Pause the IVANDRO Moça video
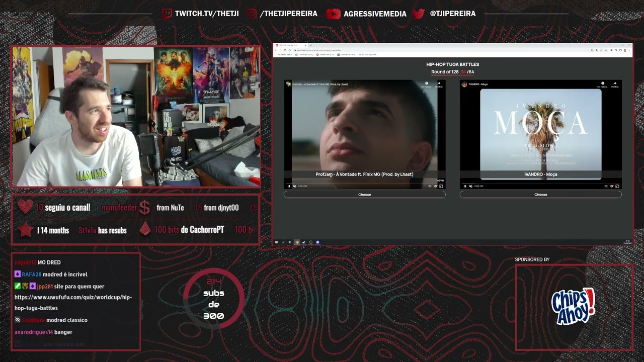 coord(465,186)
